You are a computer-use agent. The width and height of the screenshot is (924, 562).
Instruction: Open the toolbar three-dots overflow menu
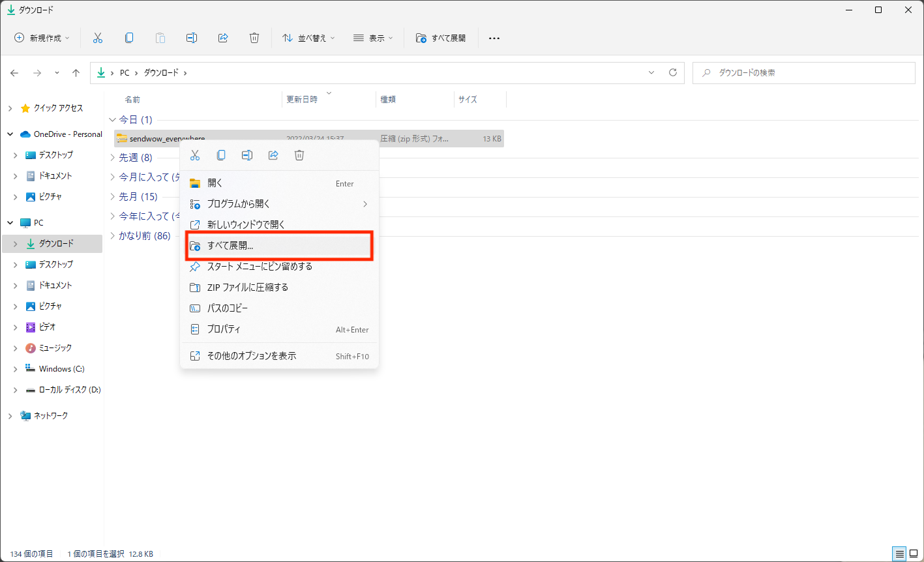494,38
